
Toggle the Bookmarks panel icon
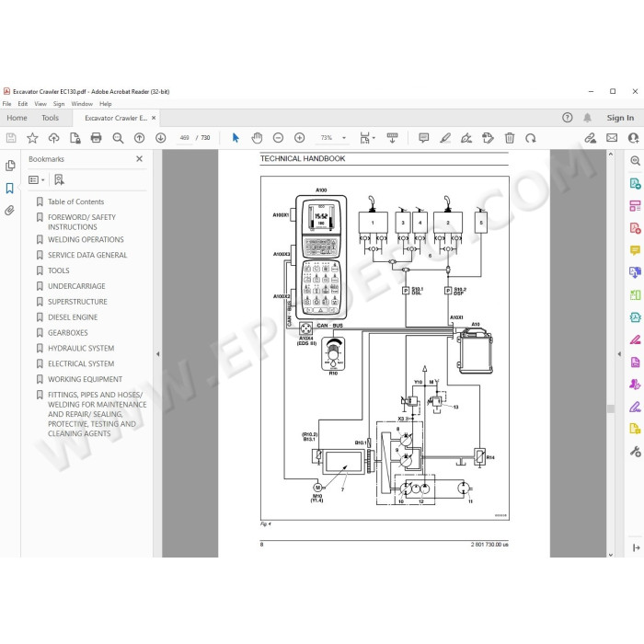click(x=10, y=188)
